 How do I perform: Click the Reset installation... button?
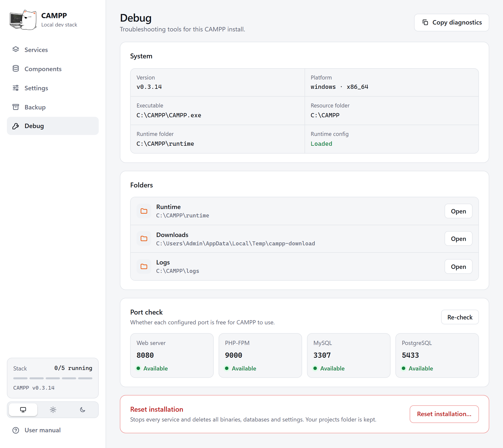point(444,414)
